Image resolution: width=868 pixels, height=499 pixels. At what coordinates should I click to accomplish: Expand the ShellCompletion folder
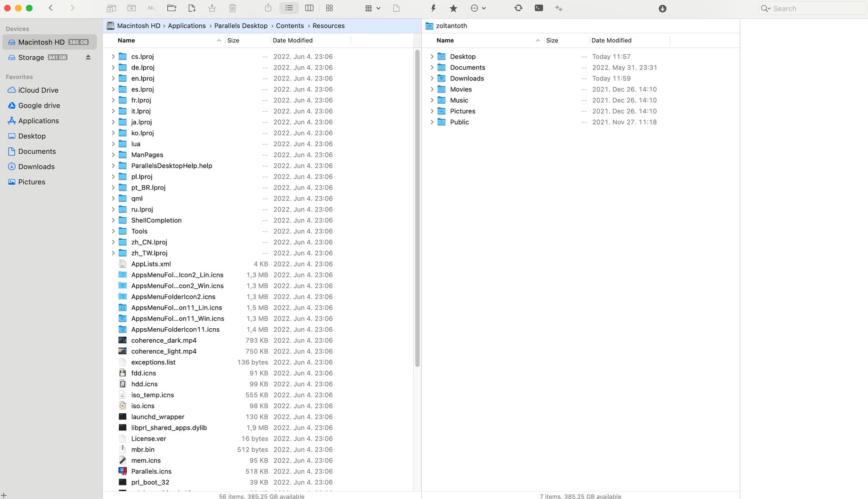pos(113,220)
